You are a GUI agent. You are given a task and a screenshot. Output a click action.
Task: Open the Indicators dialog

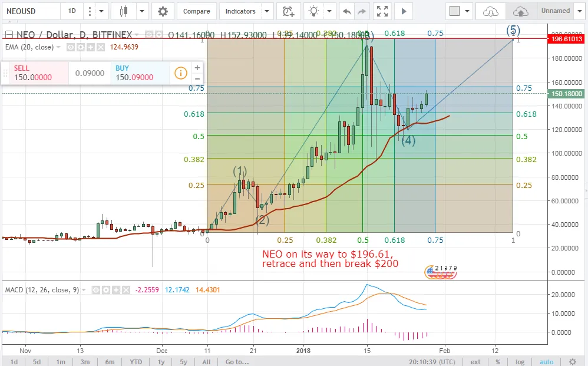[x=240, y=11]
